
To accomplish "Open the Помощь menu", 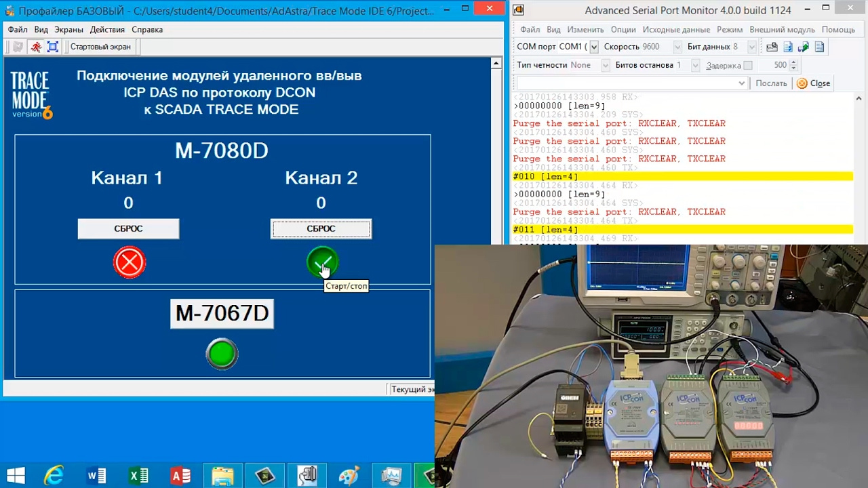I will (838, 30).
